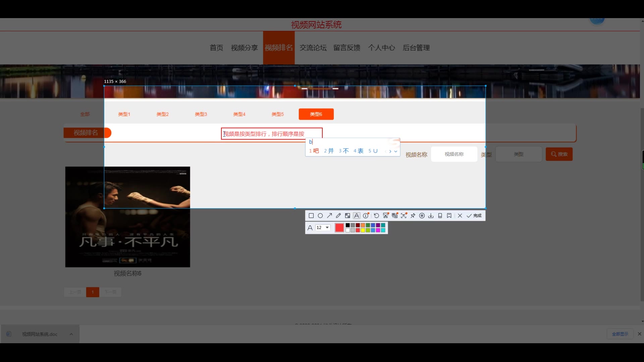Screen dimensions: 644x362
Task: Pick the purple color swatch
Action: point(378,225)
